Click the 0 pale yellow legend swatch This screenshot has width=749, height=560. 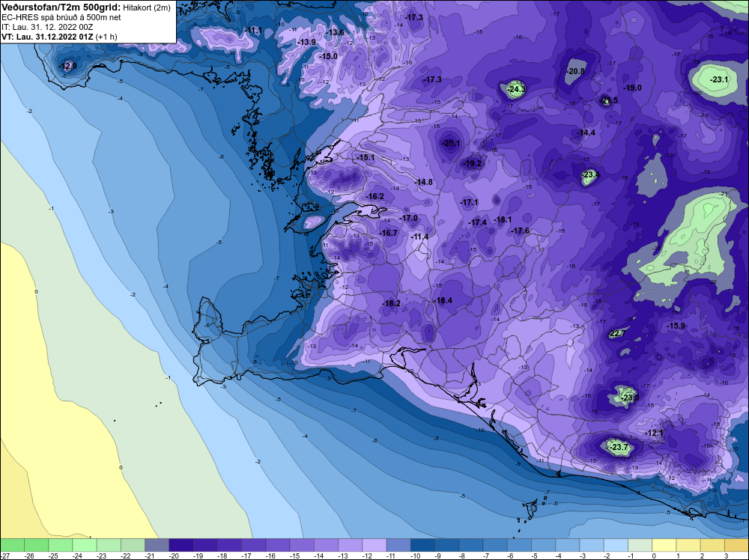(664, 545)
